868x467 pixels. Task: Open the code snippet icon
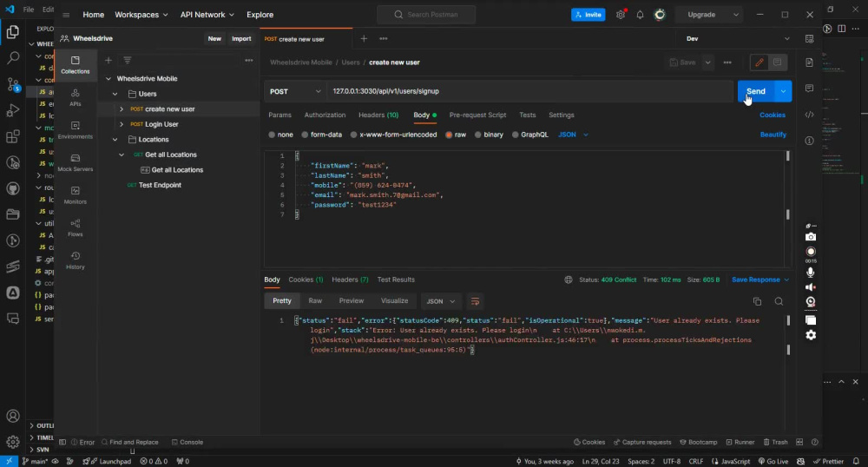[x=809, y=115]
